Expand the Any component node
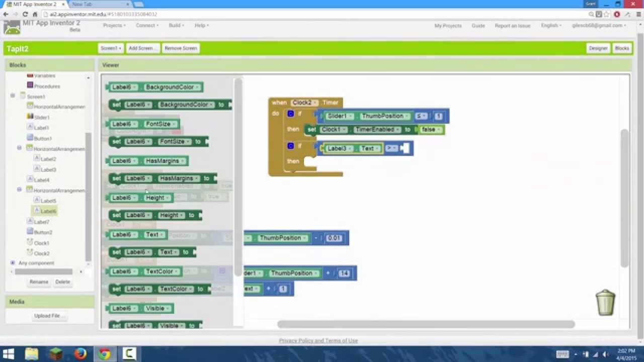 13,263
